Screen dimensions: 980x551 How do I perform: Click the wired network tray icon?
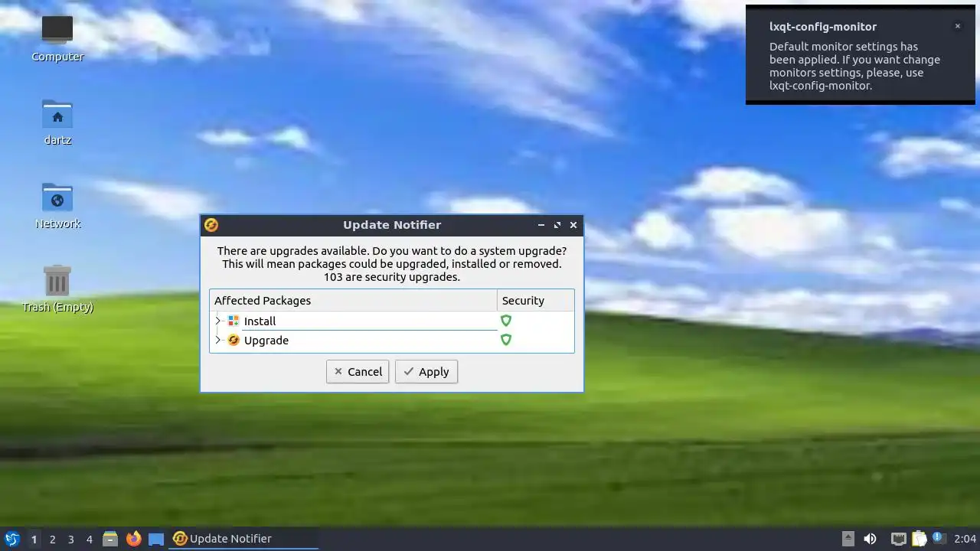[899, 539]
